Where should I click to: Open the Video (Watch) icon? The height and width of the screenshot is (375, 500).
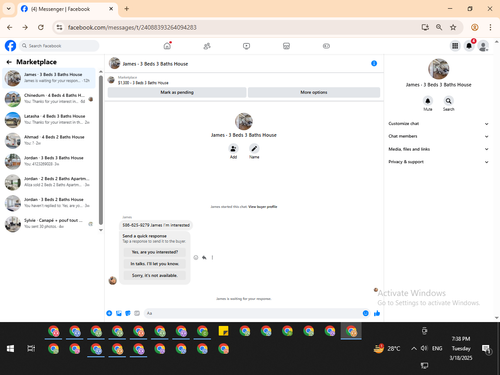(x=246, y=46)
